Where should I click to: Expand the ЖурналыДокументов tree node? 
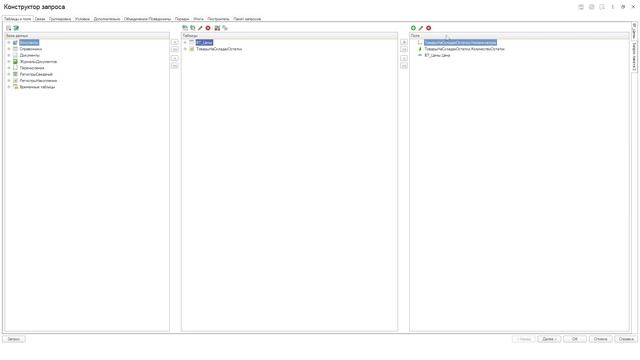coord(9,62)
